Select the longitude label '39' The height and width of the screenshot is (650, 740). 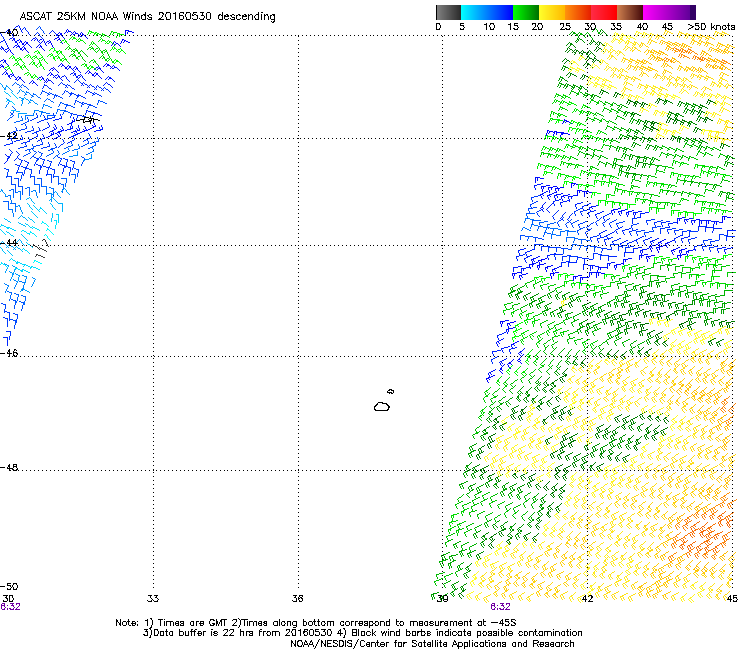click(442, 599)
